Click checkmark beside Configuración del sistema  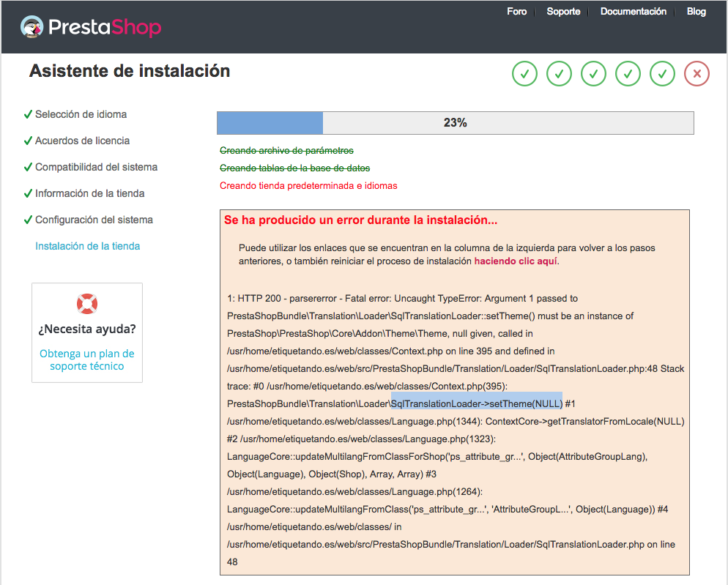[28, 220]
